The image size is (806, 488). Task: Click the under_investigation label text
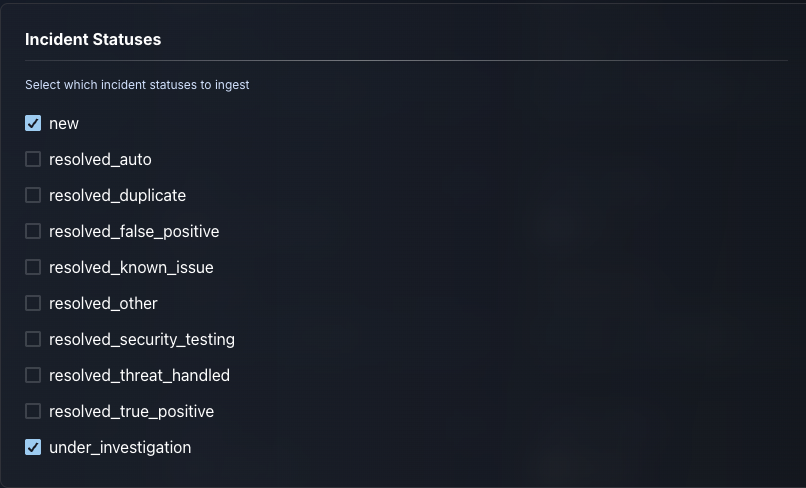click(120, 447)
